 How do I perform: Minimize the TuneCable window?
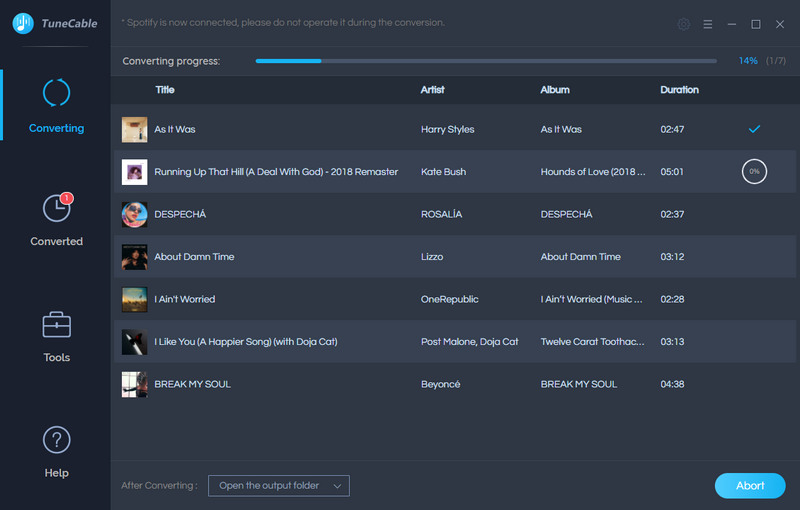coord(732,24)
